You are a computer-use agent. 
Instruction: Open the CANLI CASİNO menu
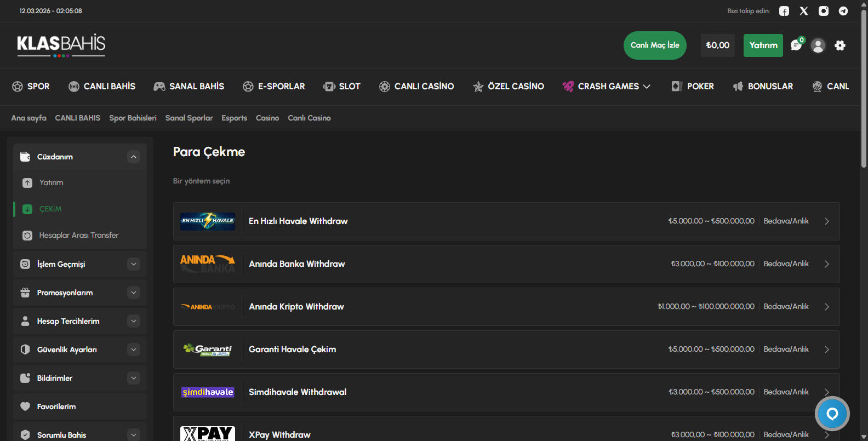coord(416,87)
